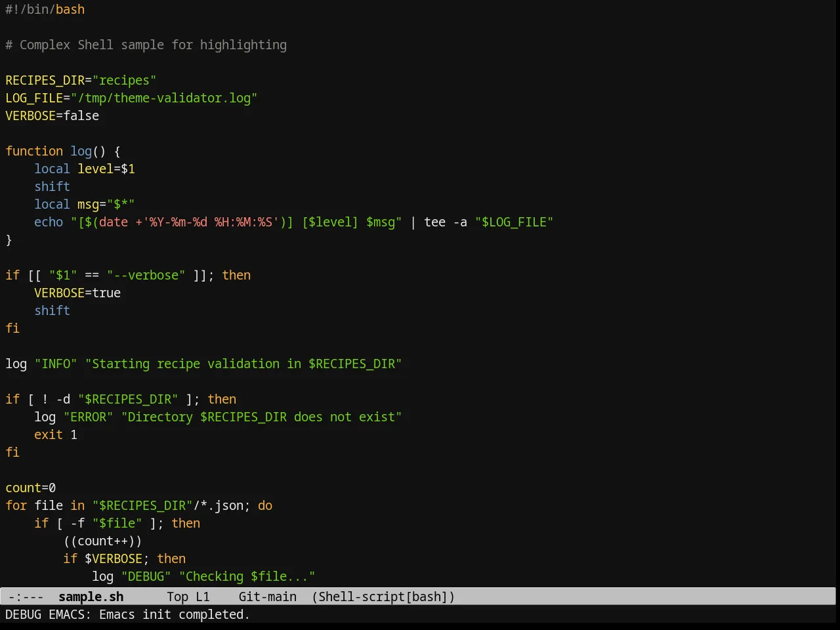
Task: Click the log "ERROR" string
Action: (89, 417)
